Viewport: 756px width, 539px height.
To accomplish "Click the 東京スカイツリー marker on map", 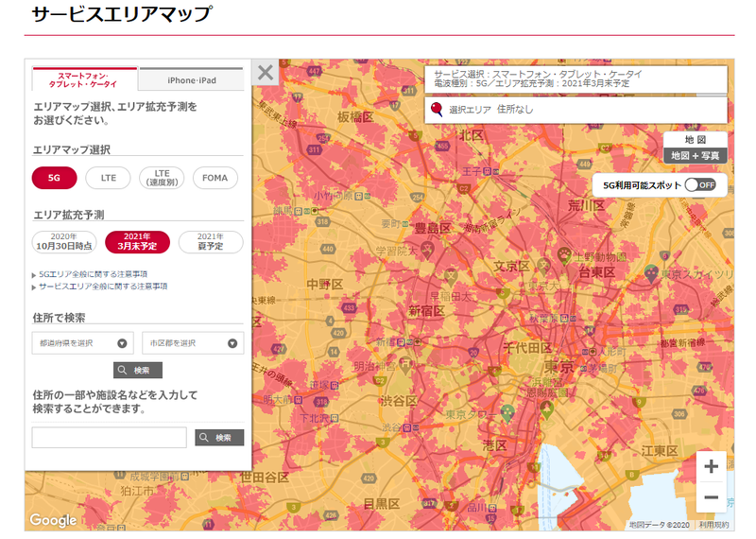I will [651, 273].
